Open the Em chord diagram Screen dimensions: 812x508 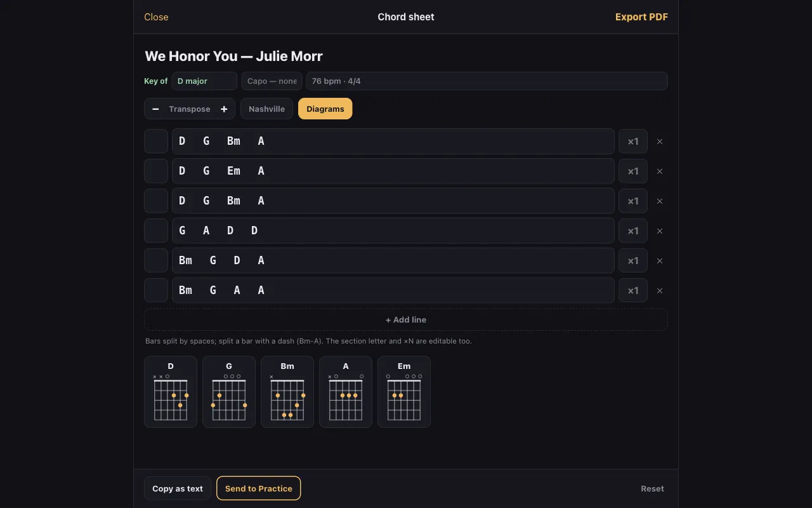404,392
